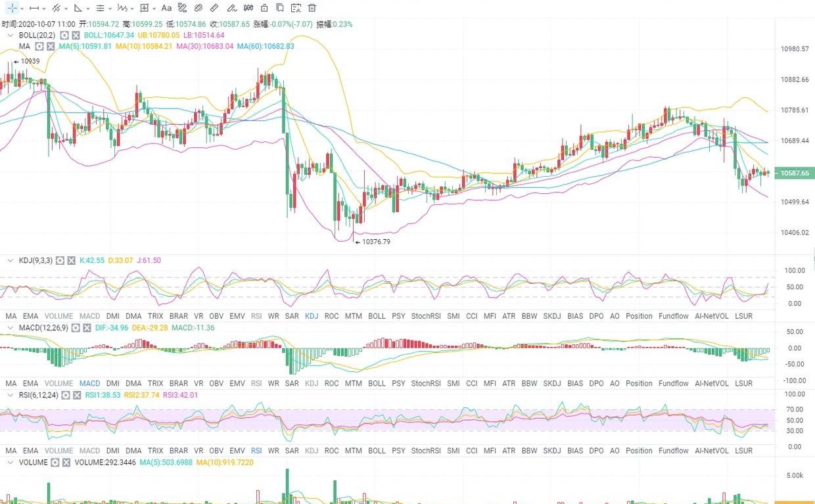Select the angle triangle drawing tool
This screenshot has height=504, width=815.
[x=78, y=8]
